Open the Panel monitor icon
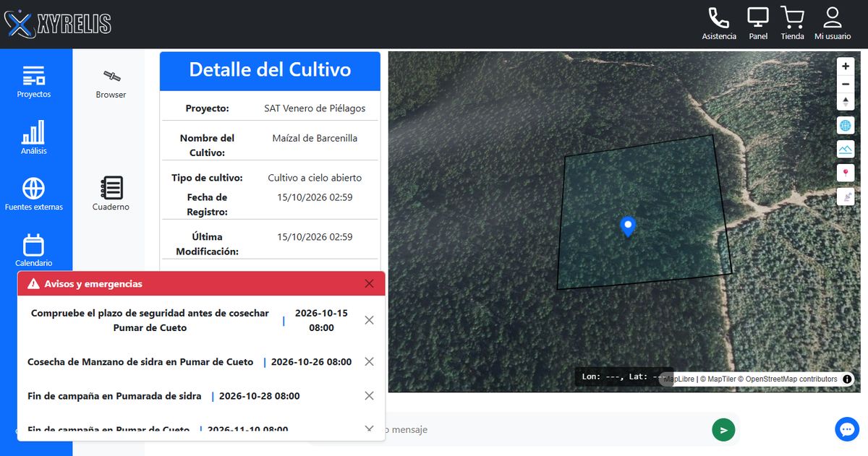The width and height of the screenshot is (868, 456). [x=758, y=23]
